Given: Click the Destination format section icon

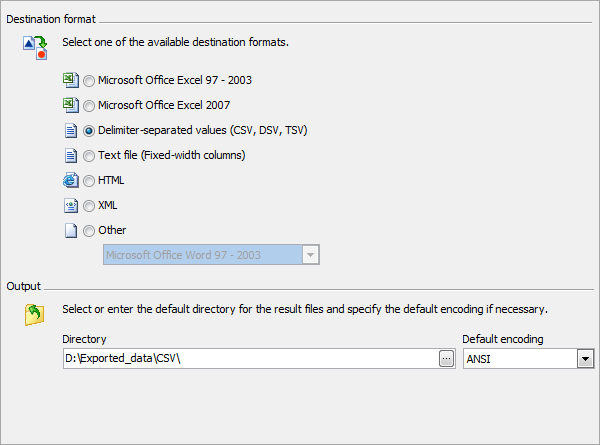Looking at the screenshot, I should 35,46.
